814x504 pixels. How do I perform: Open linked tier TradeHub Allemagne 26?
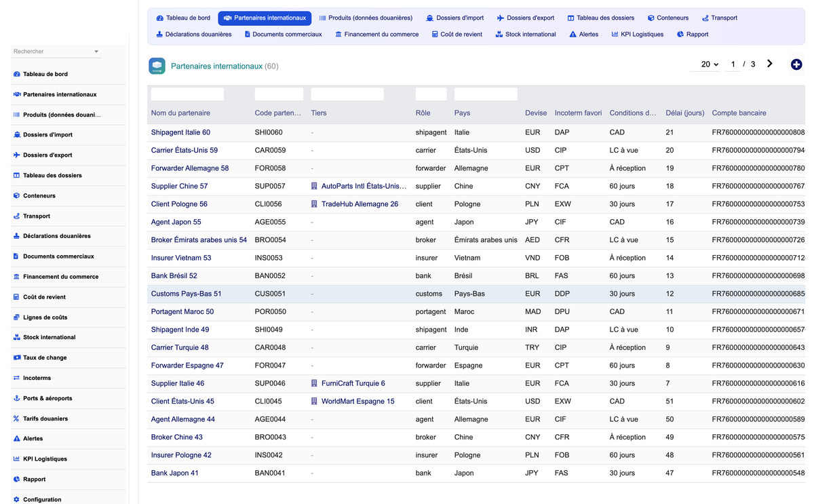pos(360,204)
